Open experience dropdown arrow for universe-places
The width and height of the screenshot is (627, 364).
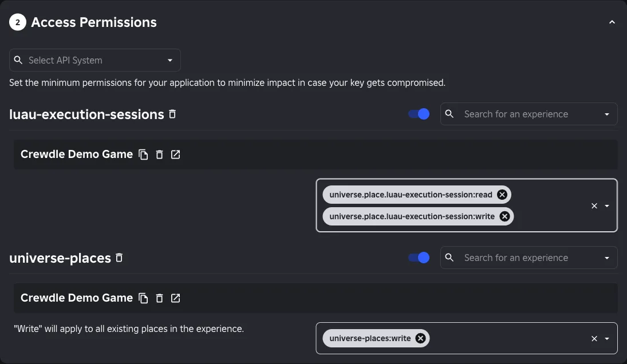(606, 258)
